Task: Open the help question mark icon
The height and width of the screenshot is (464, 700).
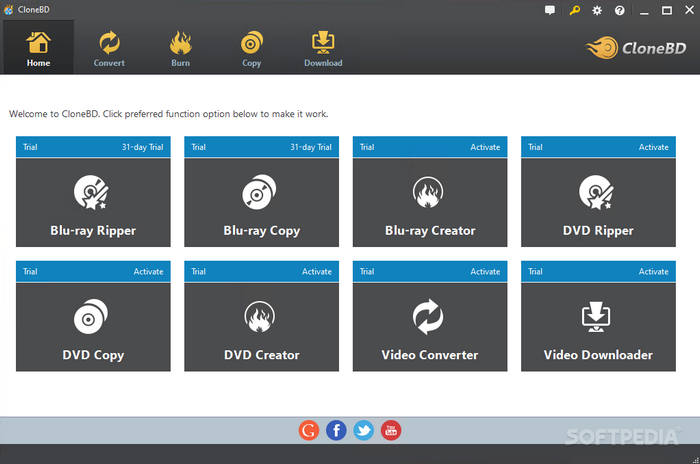Action: (x=620, y=10)
